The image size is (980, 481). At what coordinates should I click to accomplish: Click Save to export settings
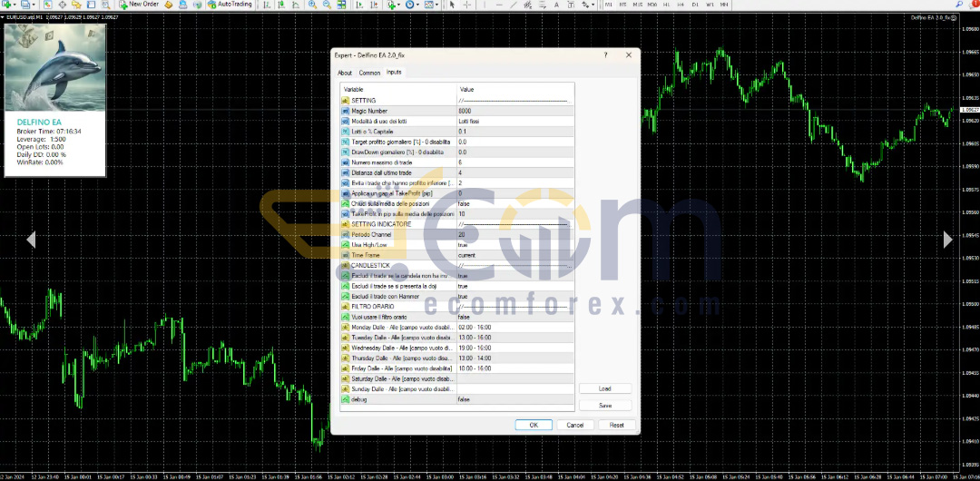(x=605, y=406)
